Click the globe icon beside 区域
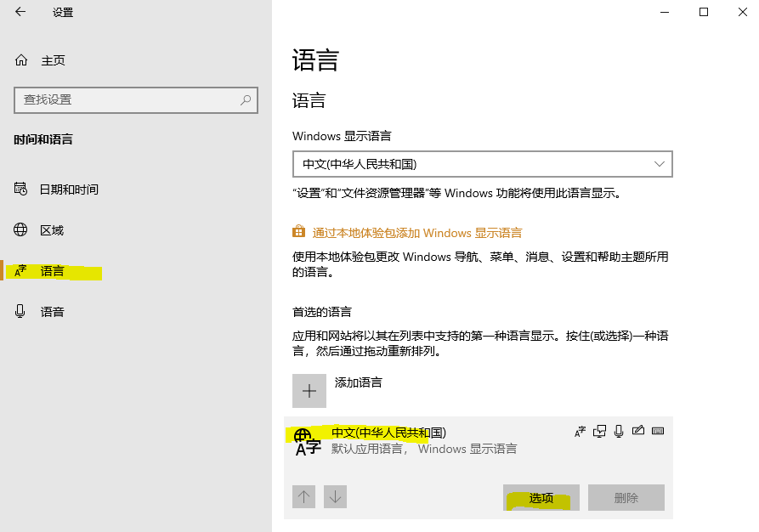The width and height of the screenshot is (759, 532). click(20, 229)
